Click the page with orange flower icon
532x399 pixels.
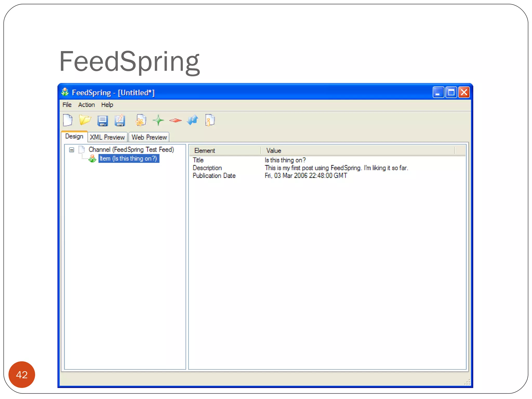click(x=141, y=120)
